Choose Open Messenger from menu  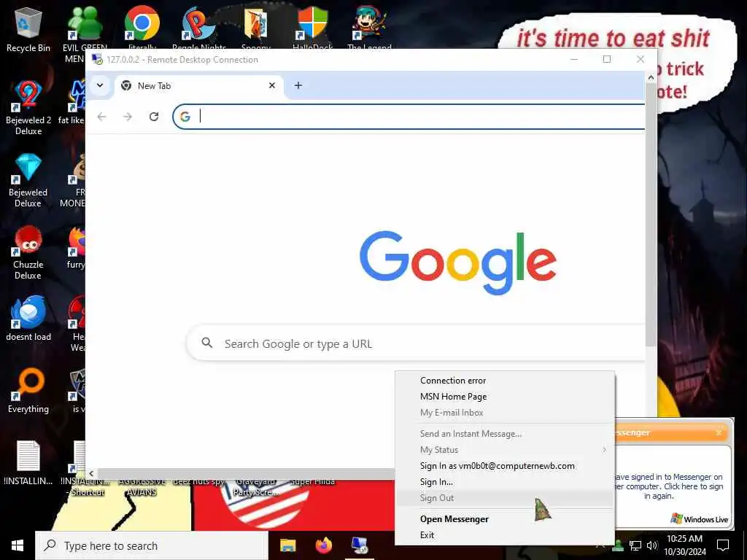pyautogui.click(x=505, y=519)
